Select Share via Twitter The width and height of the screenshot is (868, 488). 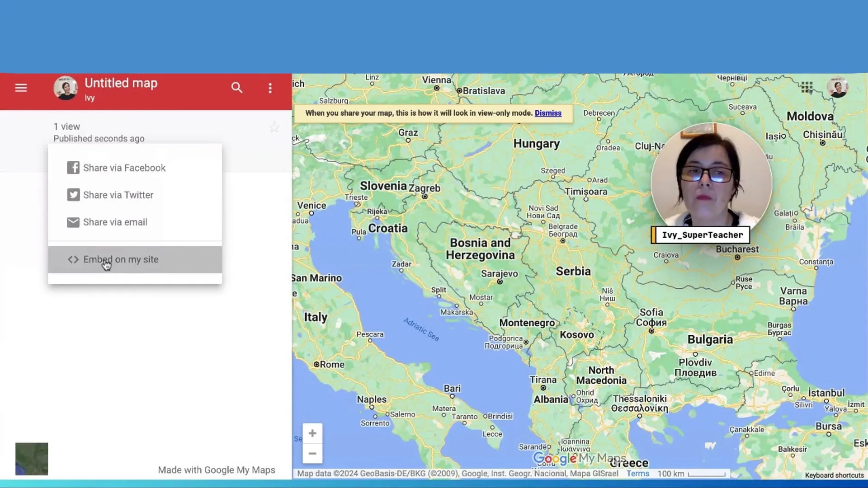click(118, 195)
